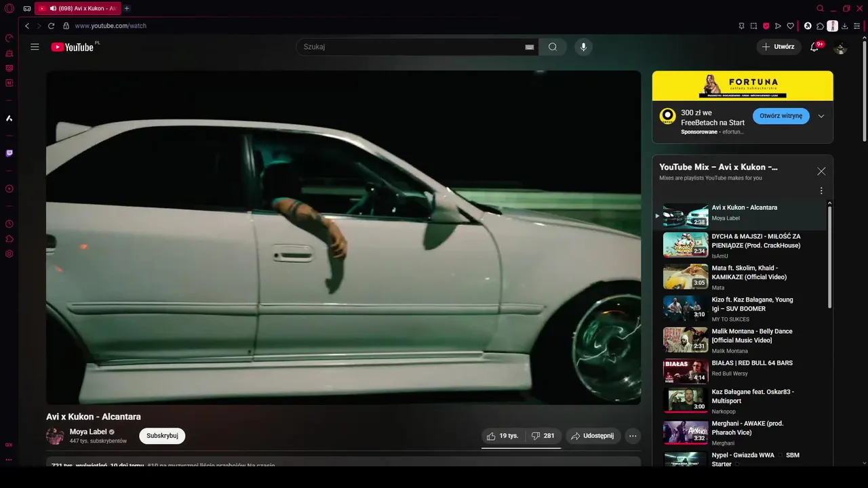Viewport: 868px width, 488px height.
Task: Open GX Control speedometer in sidebar
Action: pyautogui.click(x=9, y=39)
